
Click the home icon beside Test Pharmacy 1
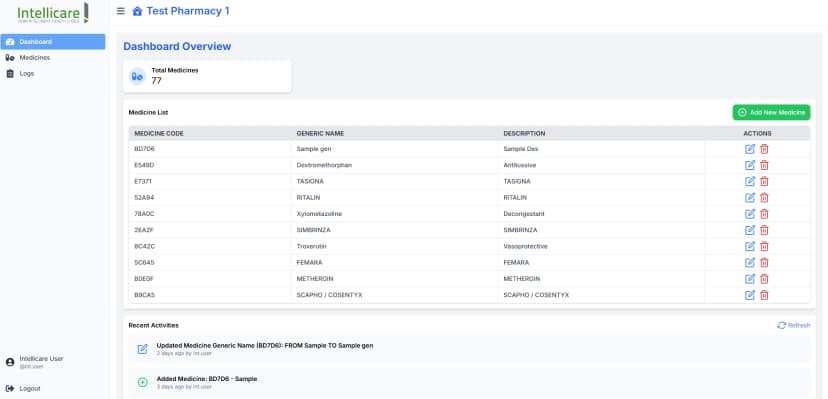coord(137,11)
